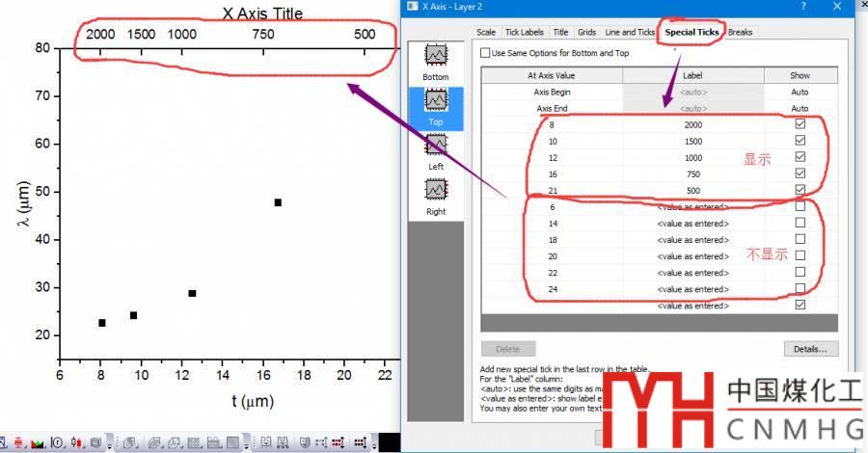Click the At Axis Value column header
The height and width of the screenshot is (453, 868).
click(x=552, y=75)
